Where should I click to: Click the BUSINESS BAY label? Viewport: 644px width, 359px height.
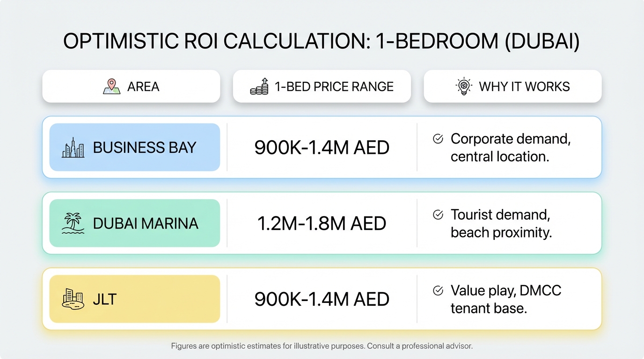pyautogui.click(x=144, y=148)
